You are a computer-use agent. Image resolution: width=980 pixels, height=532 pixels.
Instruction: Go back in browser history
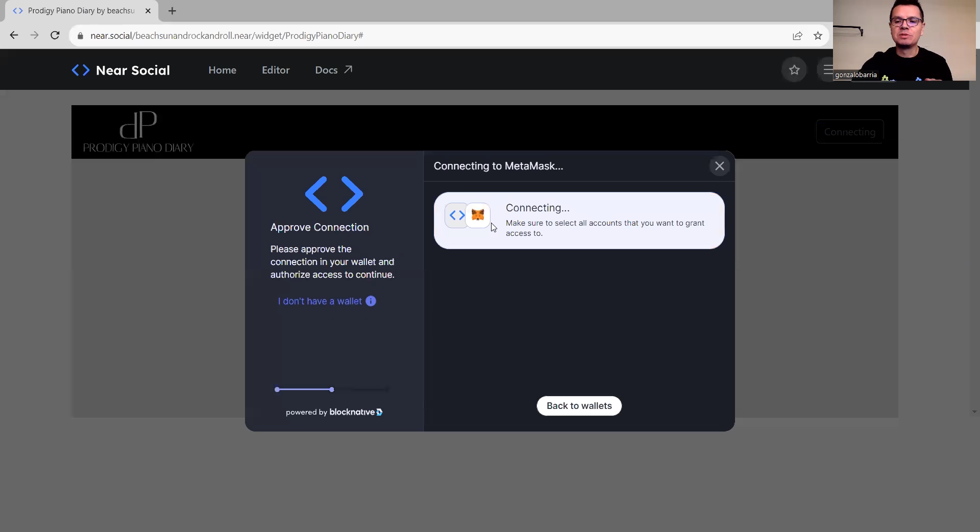[x=14, y=35]
